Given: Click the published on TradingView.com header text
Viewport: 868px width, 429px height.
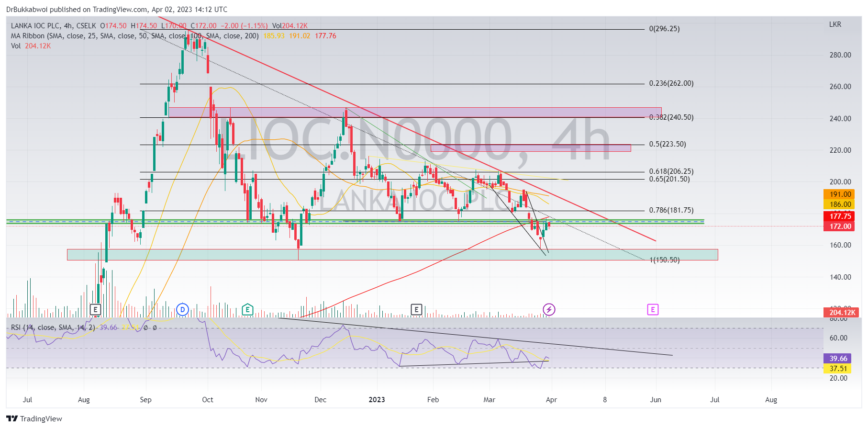Looking at the screenshot, I should (x=99, y=10).
